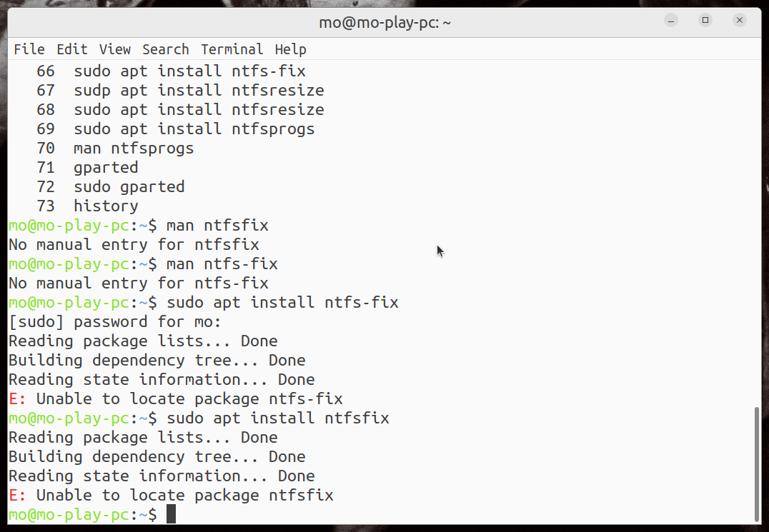This screenshot has height=532, width=769.
Task: Maximize the terminal window
Action: coord(705,21)
